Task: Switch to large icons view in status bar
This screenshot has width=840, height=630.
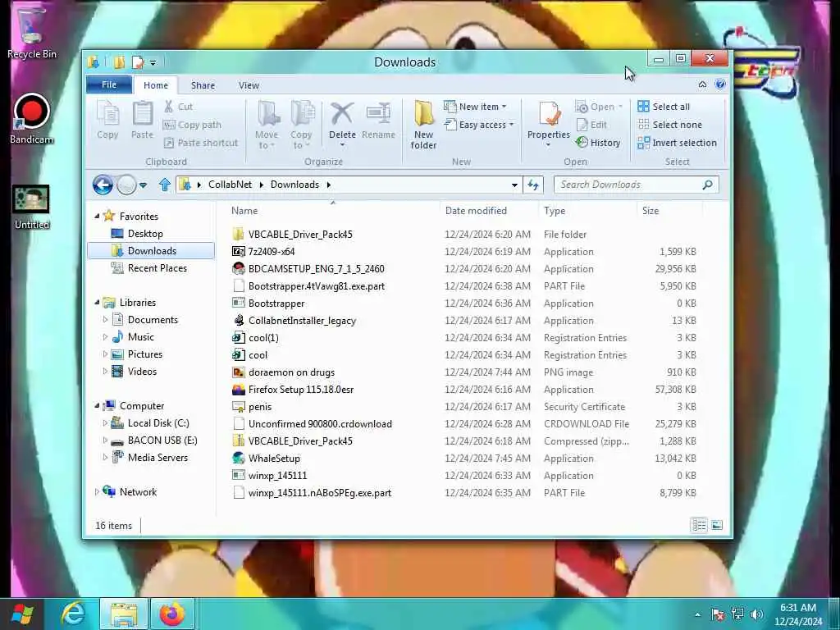Action: coord(717,525)
